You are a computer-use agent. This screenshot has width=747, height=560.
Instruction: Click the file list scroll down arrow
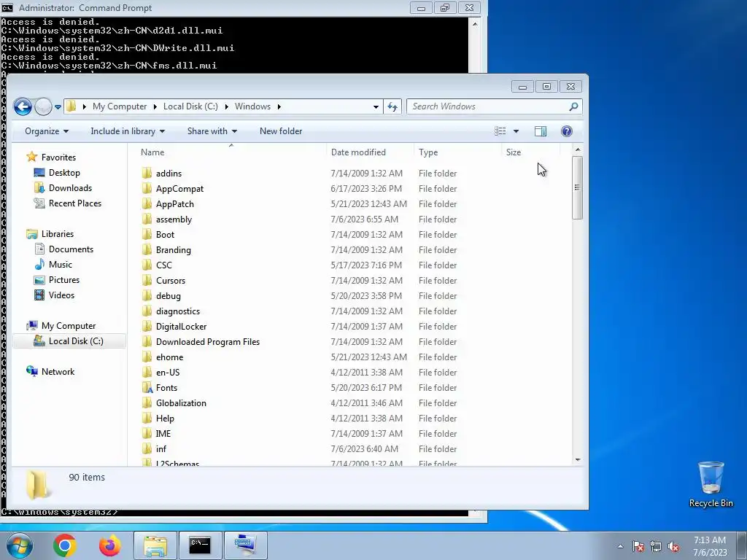[x=578, y=460]
